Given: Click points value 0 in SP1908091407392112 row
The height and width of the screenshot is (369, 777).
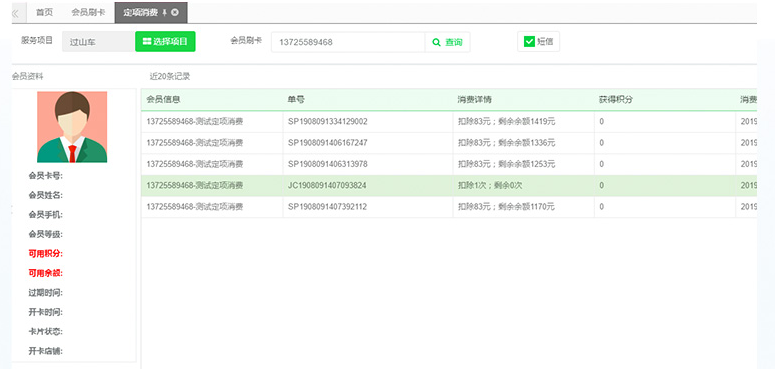Looking at the screenshot, I should [602, 207].
